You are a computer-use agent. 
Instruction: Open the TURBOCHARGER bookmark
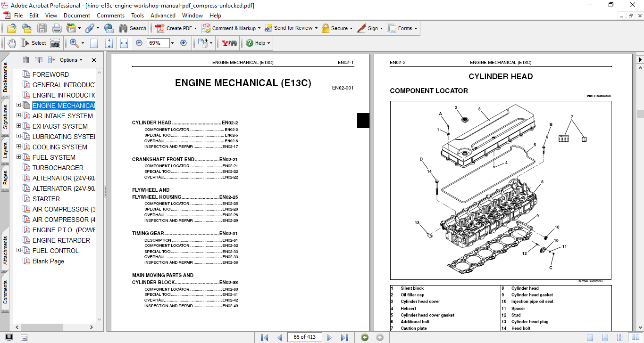click(58, 168)
